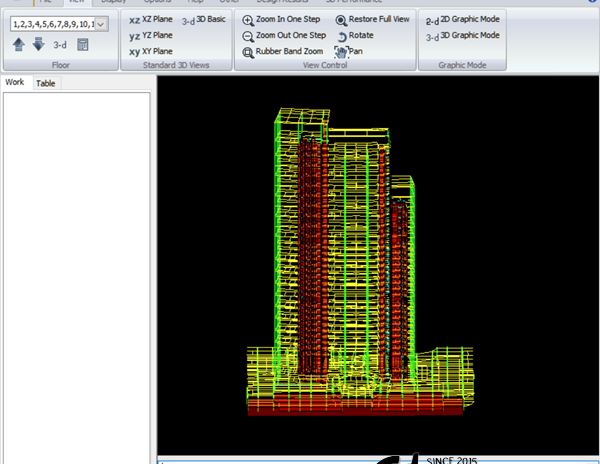Open the Table tab
This screenshot has width=600, height=464.
[x=46, y=83]
